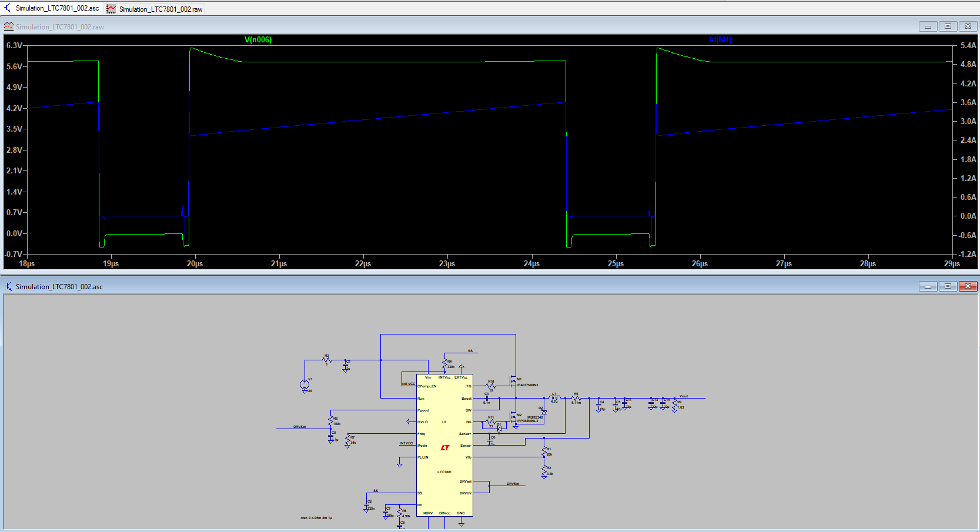This screenshot has height=532, width=980.
Task: Select gate resistor R10
Action: [x=490, y=386]
